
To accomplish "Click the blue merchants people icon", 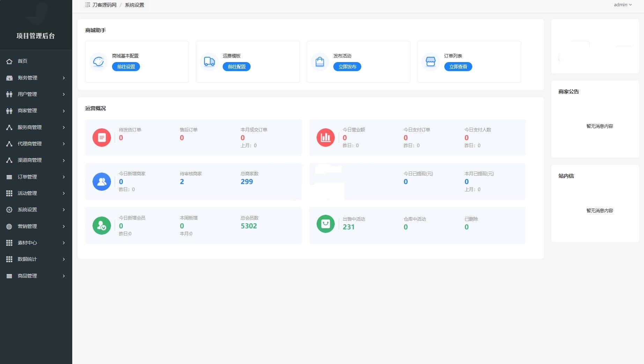I will coord(102,182).
